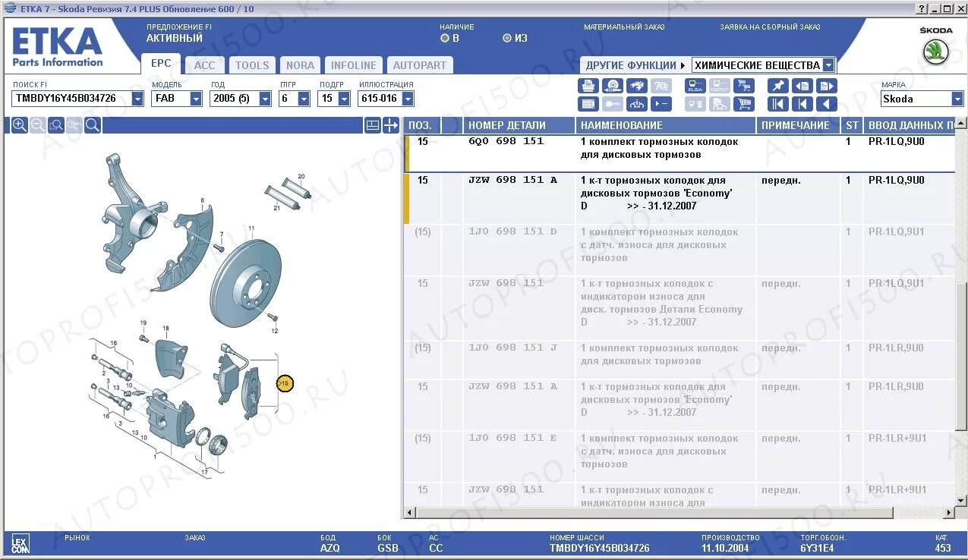Open the VIN search dropdown
968x560 pixels.
coord(137,99)
